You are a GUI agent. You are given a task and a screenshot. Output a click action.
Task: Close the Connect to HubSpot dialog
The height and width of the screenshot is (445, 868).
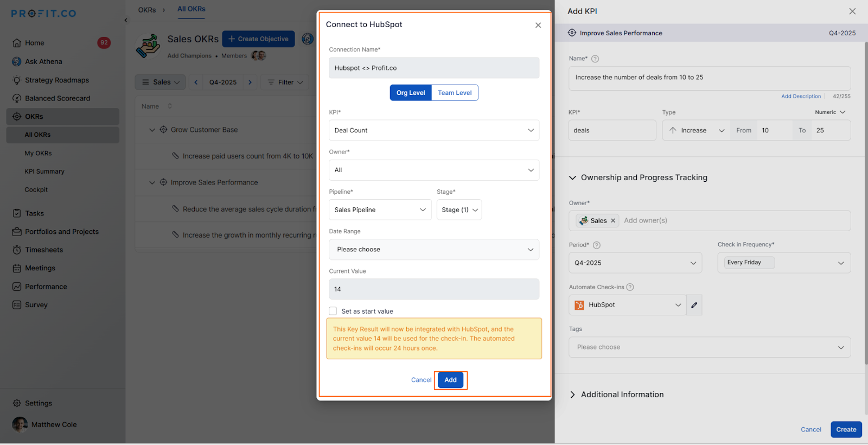[x=538, y=25]
